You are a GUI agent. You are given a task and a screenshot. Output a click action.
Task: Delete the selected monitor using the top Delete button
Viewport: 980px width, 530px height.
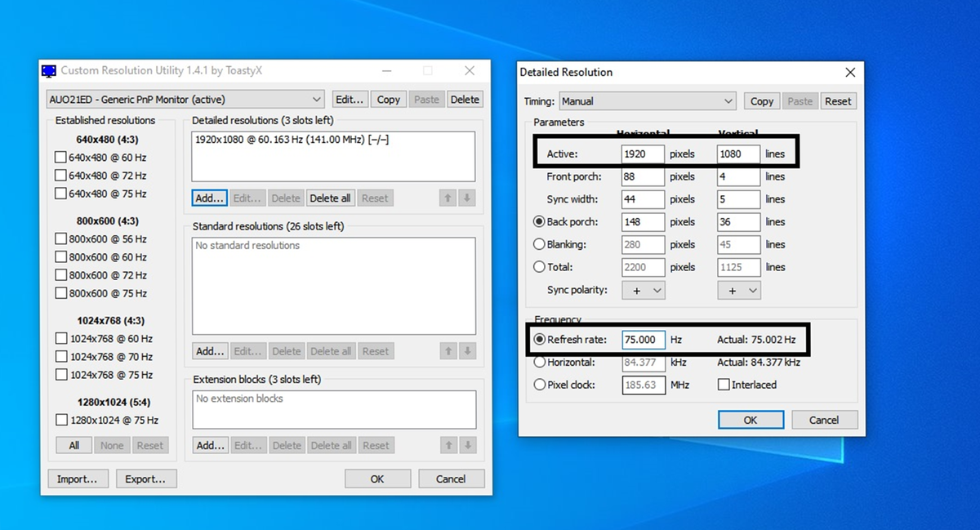tap(465, 100)
